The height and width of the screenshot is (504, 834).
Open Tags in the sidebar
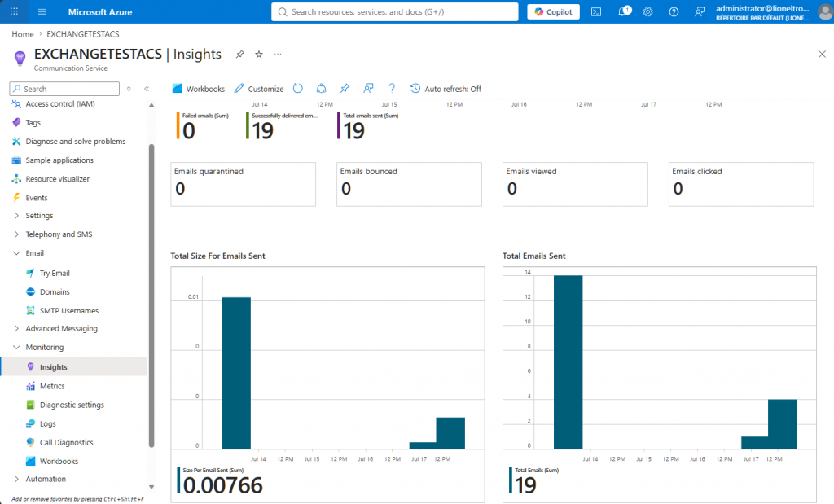click(x=33, y=122)
